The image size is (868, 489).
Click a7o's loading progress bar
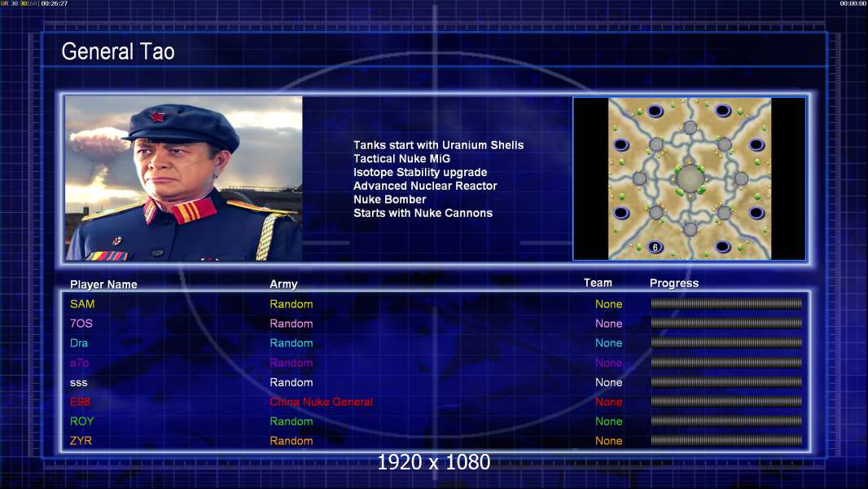point(726,362)
